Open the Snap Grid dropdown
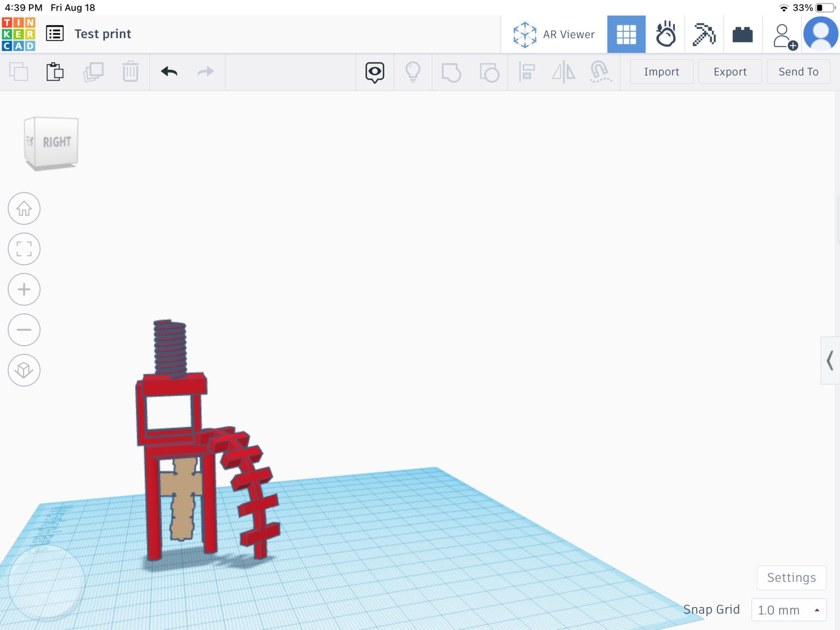Viewport: 840px width, 630px height. point(790,610)
